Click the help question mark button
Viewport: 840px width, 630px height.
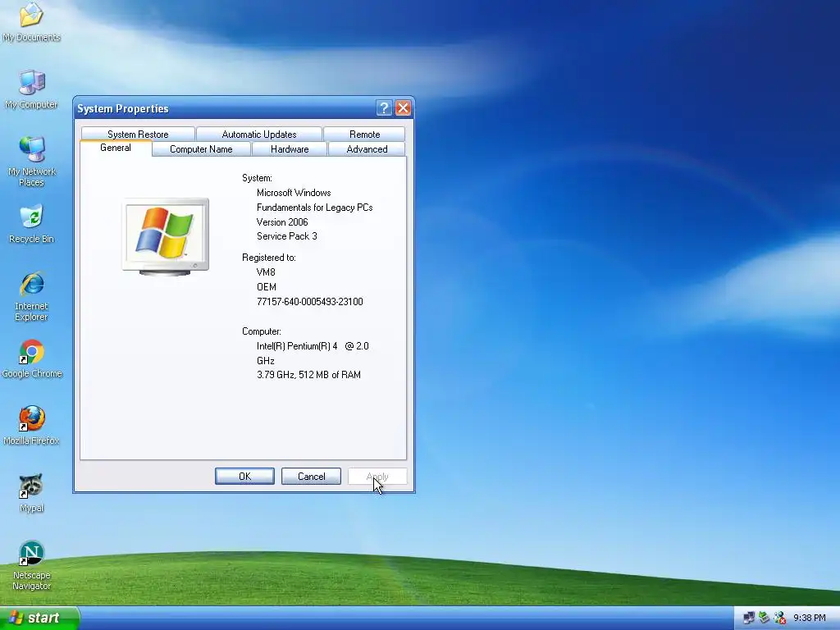(384, 108)
